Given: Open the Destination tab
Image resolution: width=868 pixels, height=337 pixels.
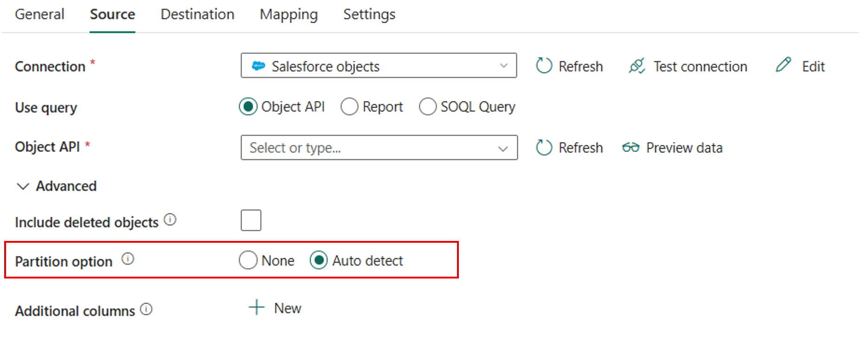Looking at the screenshot, I should click(197, 14).
